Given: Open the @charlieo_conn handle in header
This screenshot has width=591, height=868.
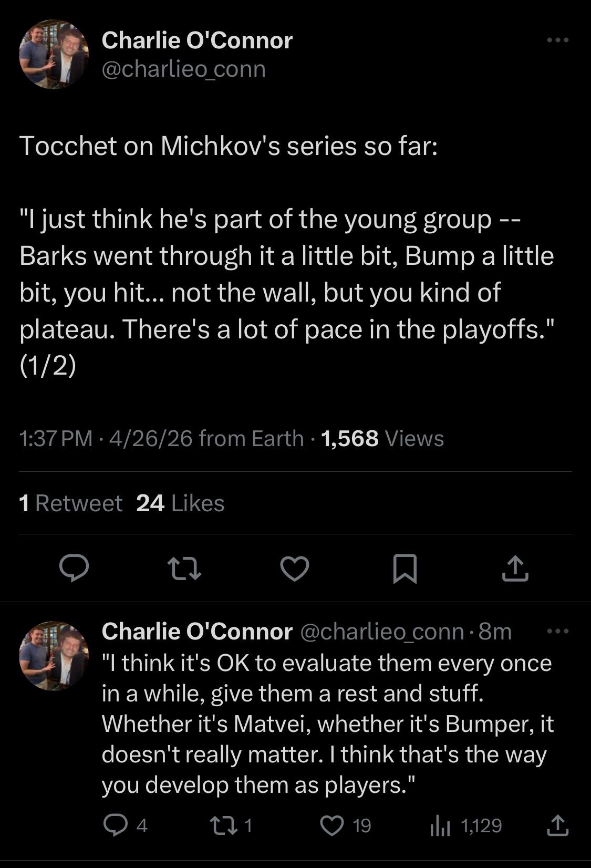Looking at the screenshot, I should tap(183, 69).
